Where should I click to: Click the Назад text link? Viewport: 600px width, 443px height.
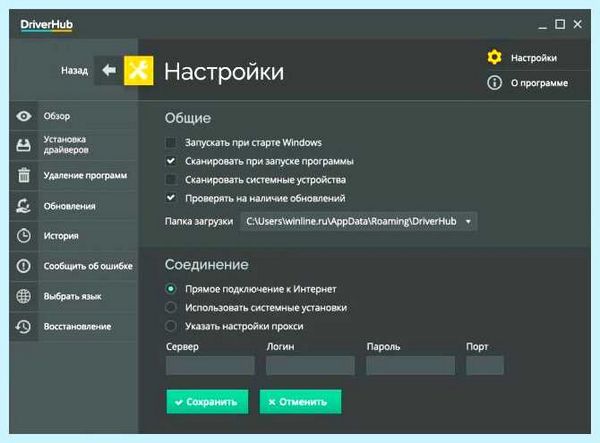[75, 70]
